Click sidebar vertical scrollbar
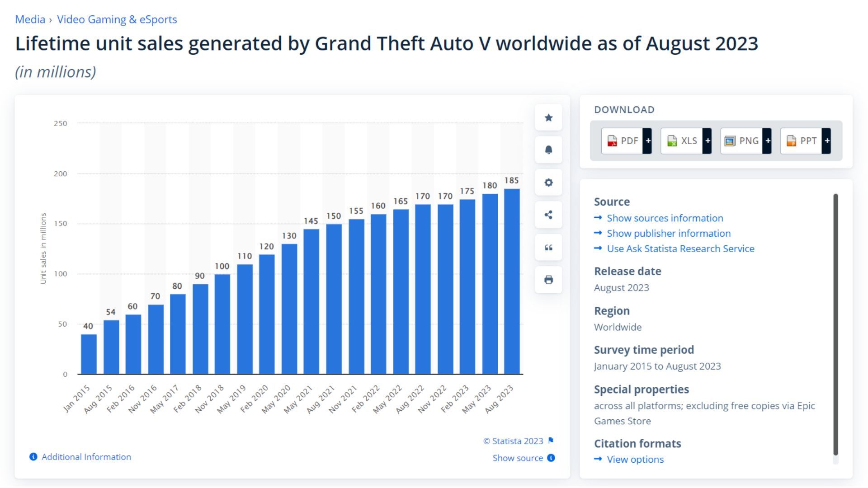This screenshot has height=488, width=868. [835, 324]
